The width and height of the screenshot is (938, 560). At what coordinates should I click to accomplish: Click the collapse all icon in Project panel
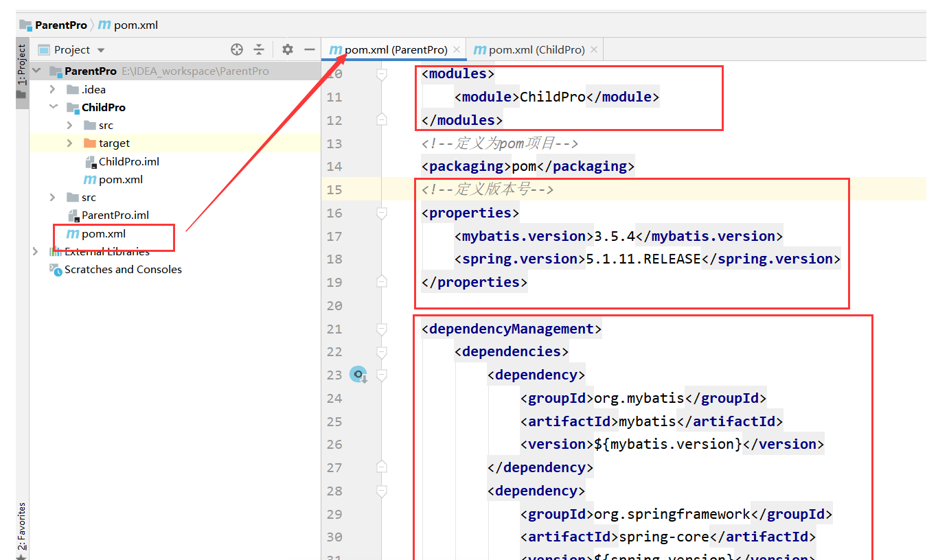click(x=259, y=49)
